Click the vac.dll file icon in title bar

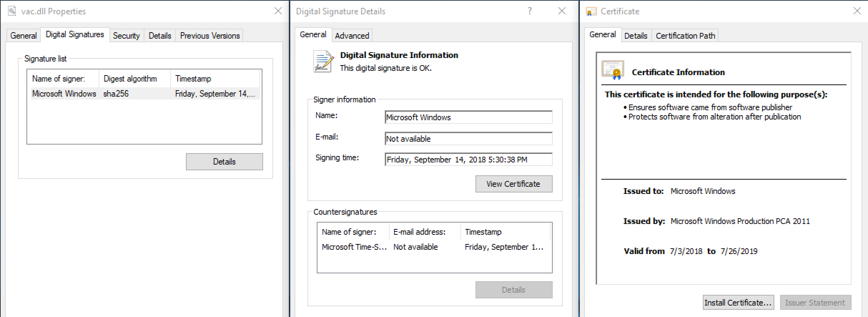click(x=12, y=11)
